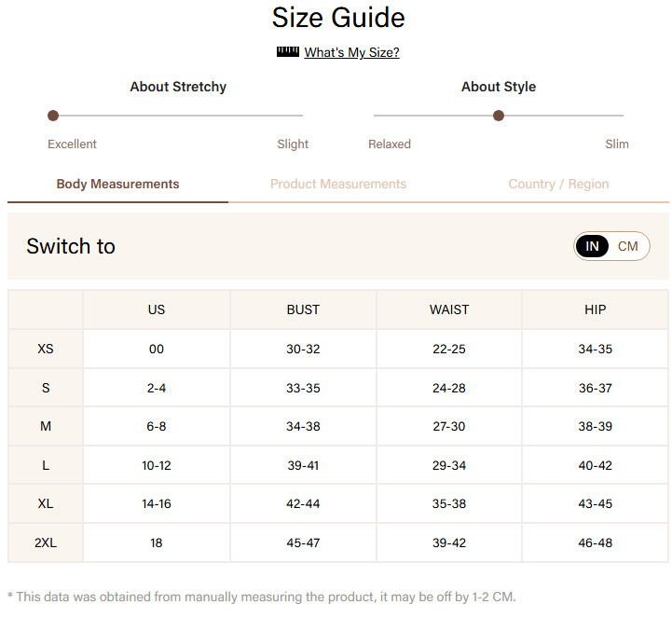Select the IN unit option

click(x=592, y=246)
